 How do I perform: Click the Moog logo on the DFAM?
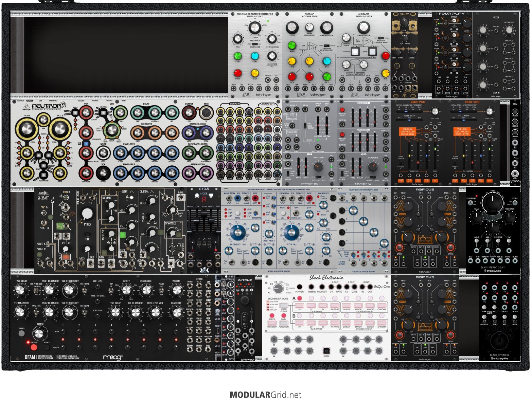tap(113, 357)
